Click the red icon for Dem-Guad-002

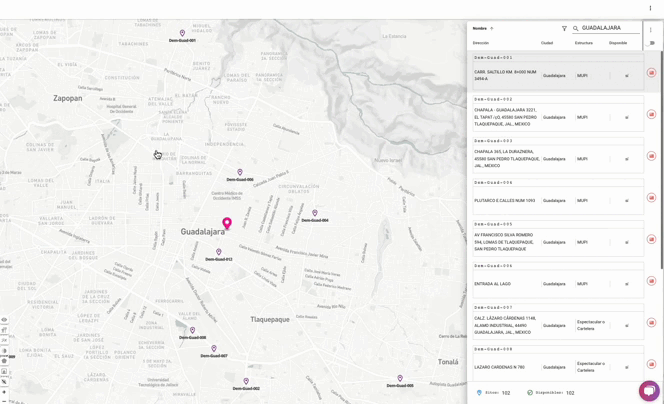651,114
